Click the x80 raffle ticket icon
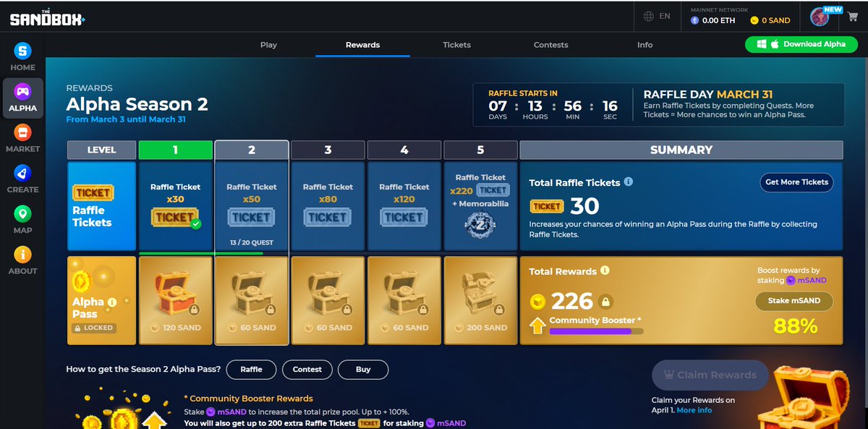Image resolution: width=868 pixels, height=429 pixels. [x=328, y=217]
